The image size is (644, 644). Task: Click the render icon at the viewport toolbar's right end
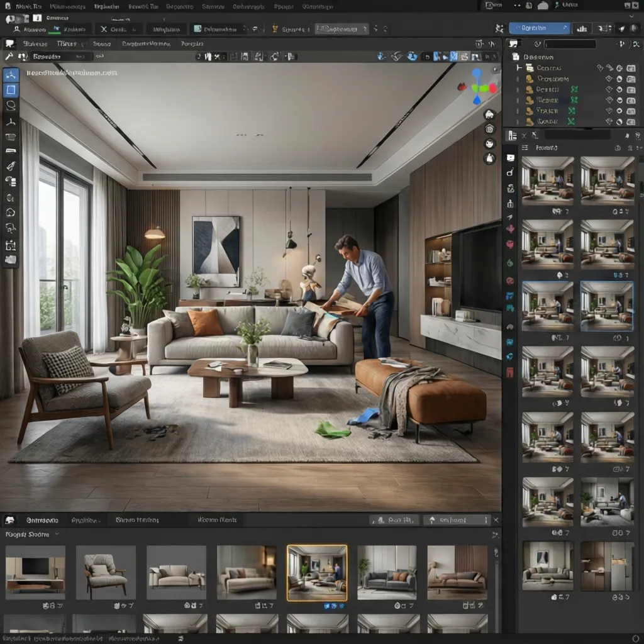[x=494, y=57]
